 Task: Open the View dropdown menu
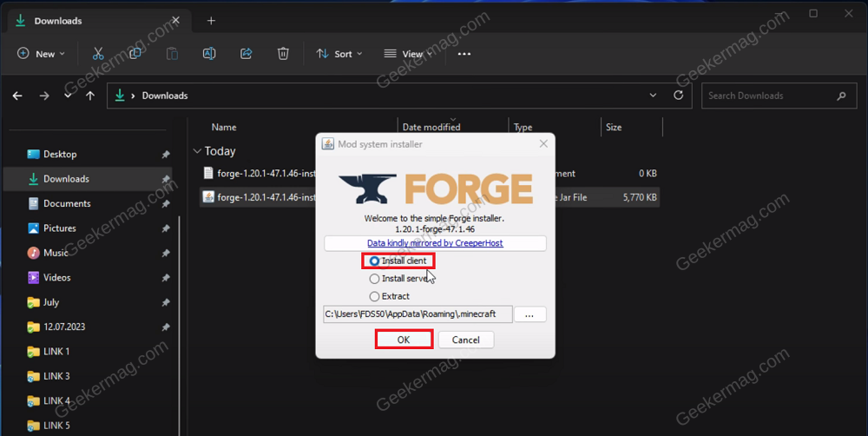[x=409, y=54]
